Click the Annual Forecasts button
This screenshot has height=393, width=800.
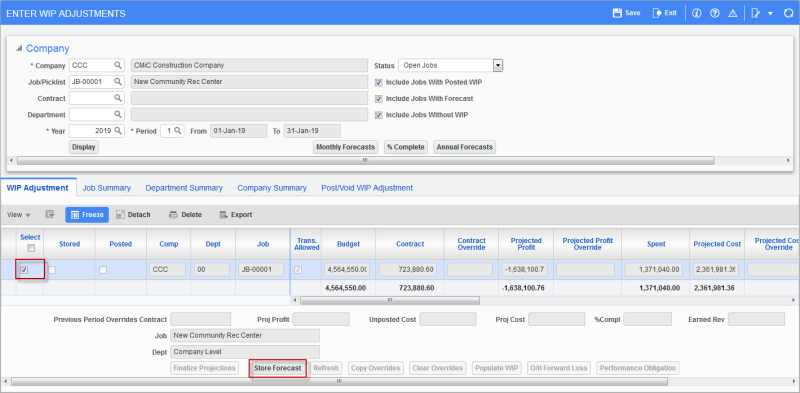(x=464, y=147)
